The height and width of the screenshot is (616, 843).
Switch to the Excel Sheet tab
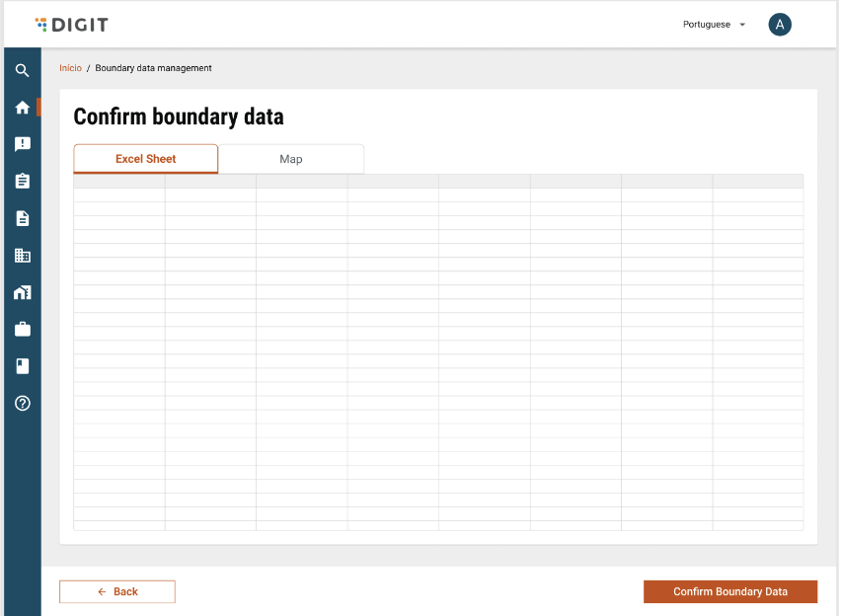[146, 159]
